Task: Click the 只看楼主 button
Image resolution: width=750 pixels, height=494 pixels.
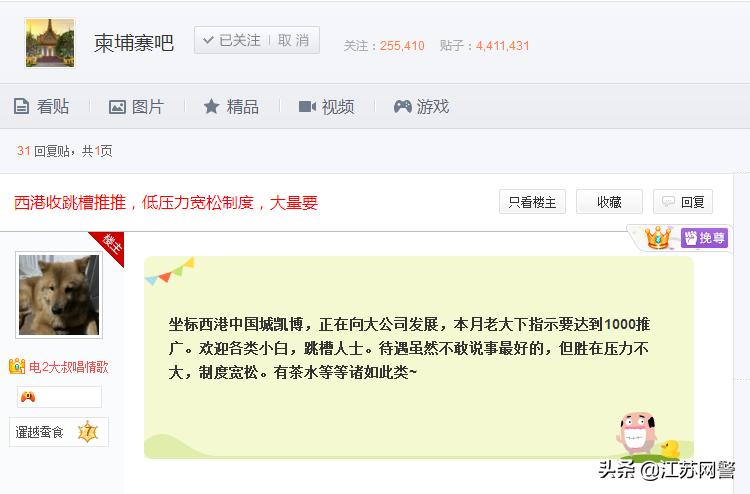Action: [x=532, y=202]
